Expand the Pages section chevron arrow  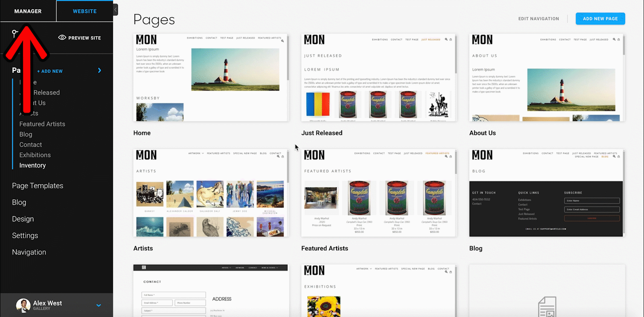[99, 70]
